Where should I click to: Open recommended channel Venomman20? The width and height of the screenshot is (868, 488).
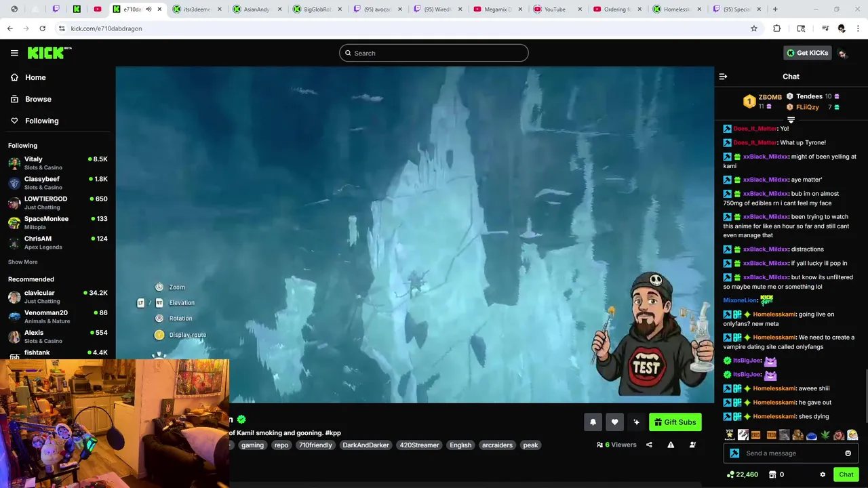pyautogui.click(x=58, y=317)
